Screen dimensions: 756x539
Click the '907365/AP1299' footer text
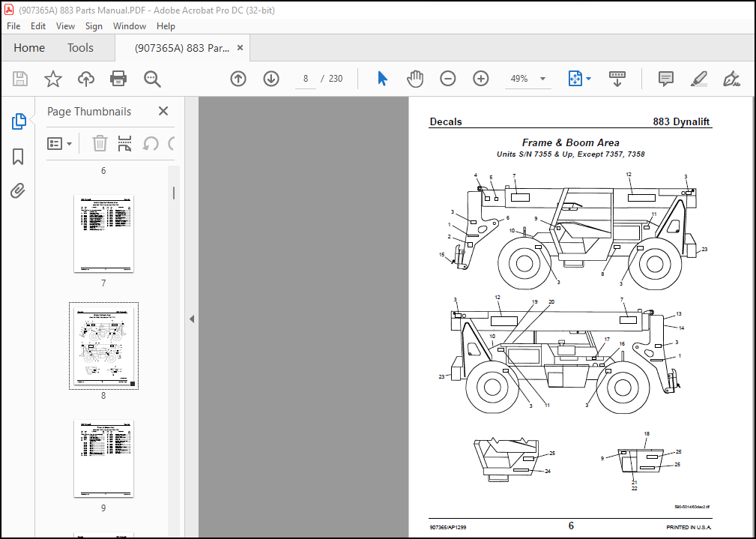pyautogui.click(x=447, y=528)
